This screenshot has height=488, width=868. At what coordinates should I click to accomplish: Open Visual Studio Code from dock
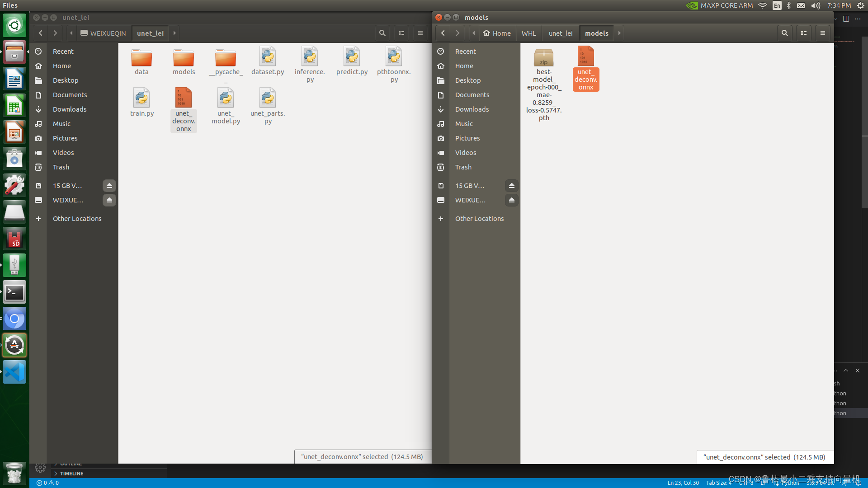point(14,372)
